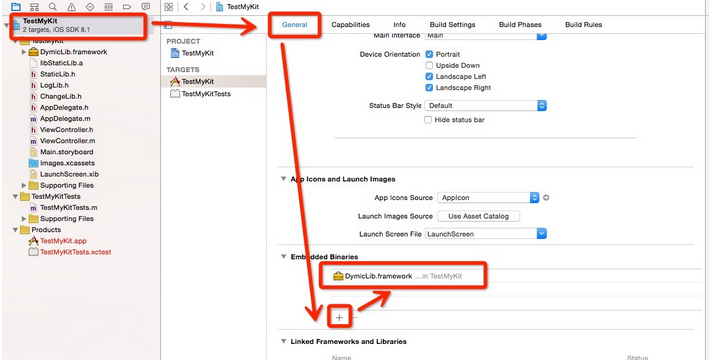Switch to the Build Phases tab

tap(520, 25)
